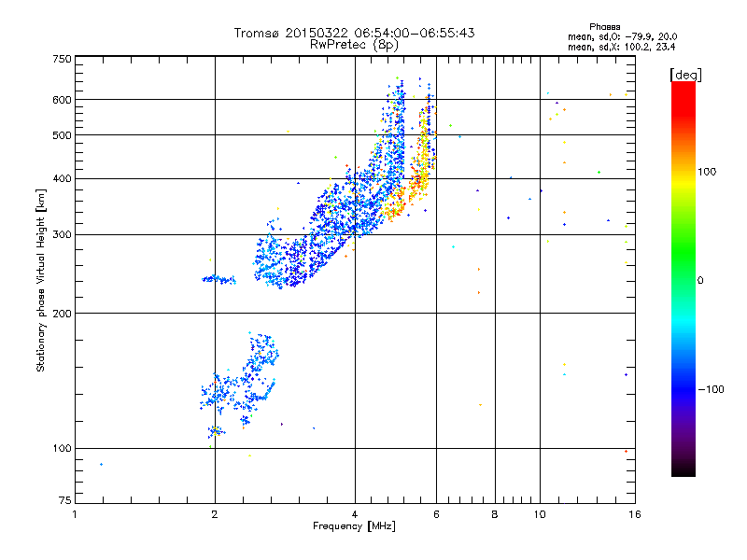The height and width of the screenshot is (560, 747).
Task: Click the colorbar tick label '0'
Action: pyautogui.click(x=700, y=281)
